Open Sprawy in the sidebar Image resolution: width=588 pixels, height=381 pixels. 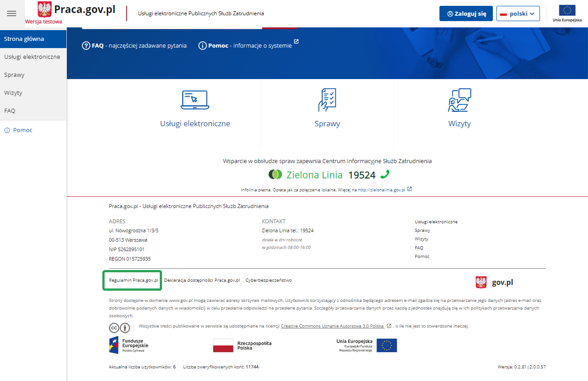(x=33, y=75)
